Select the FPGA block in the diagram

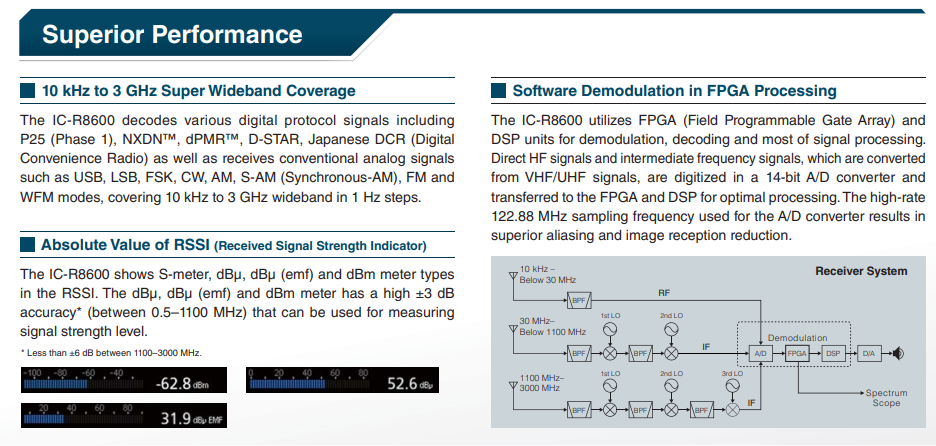point(796,353)
